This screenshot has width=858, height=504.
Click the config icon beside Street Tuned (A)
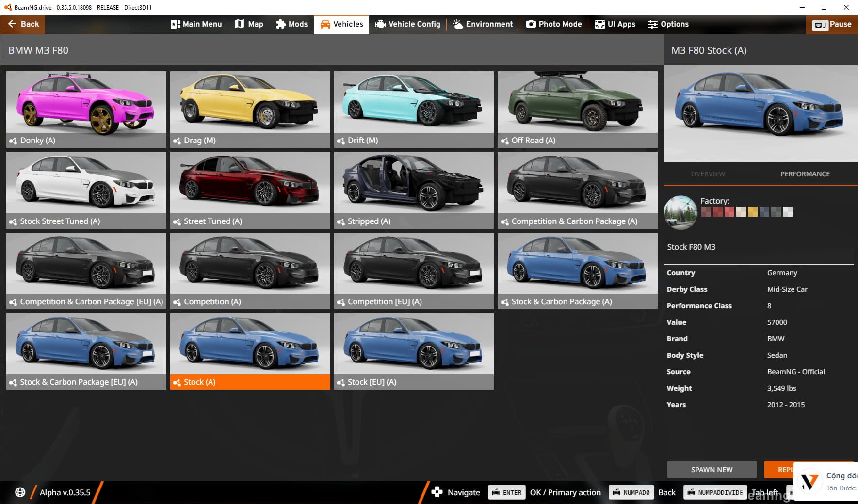click(177, 221)
